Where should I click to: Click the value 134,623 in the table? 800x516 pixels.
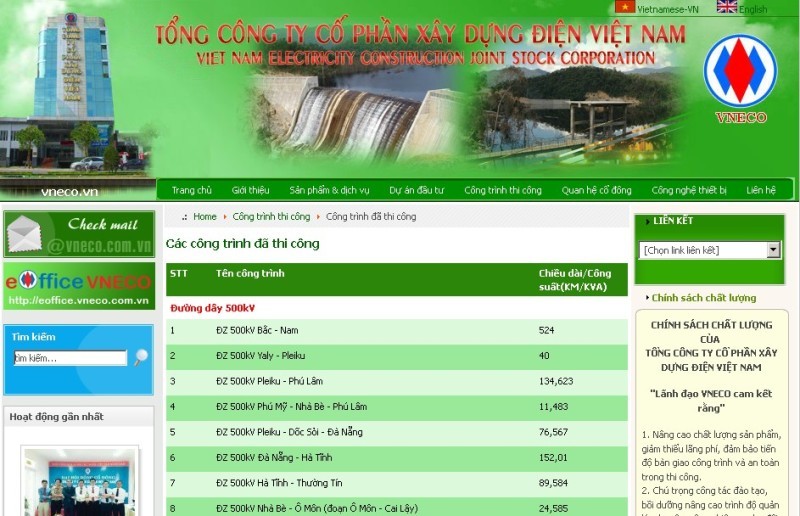pyautogui.click(x=556, y=381)
